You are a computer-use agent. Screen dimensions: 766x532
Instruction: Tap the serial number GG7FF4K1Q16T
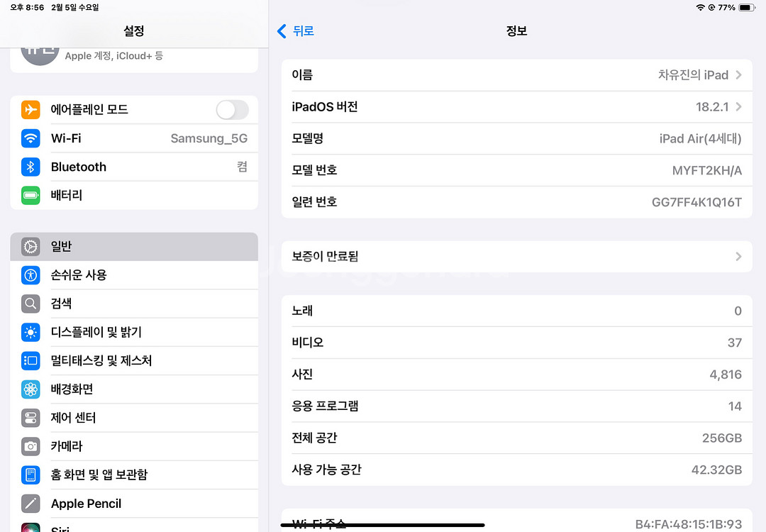click(x=696, y=202)
